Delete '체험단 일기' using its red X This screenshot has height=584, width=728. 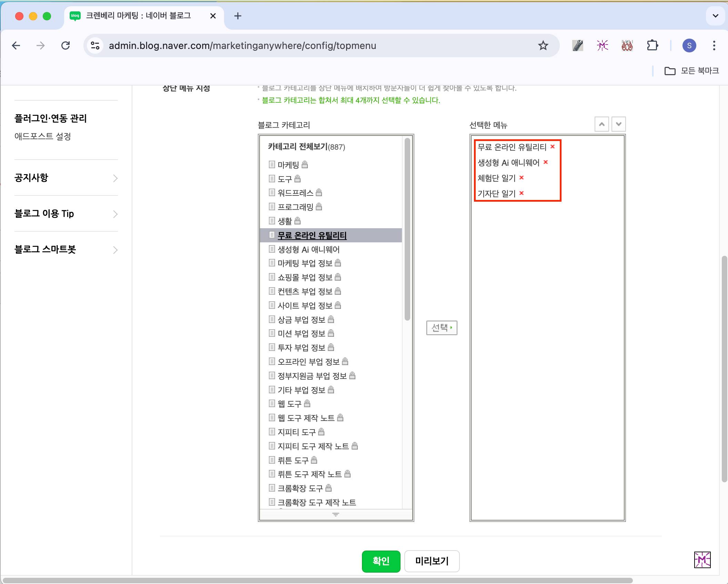pyautogui.click(x=521, y=178)
